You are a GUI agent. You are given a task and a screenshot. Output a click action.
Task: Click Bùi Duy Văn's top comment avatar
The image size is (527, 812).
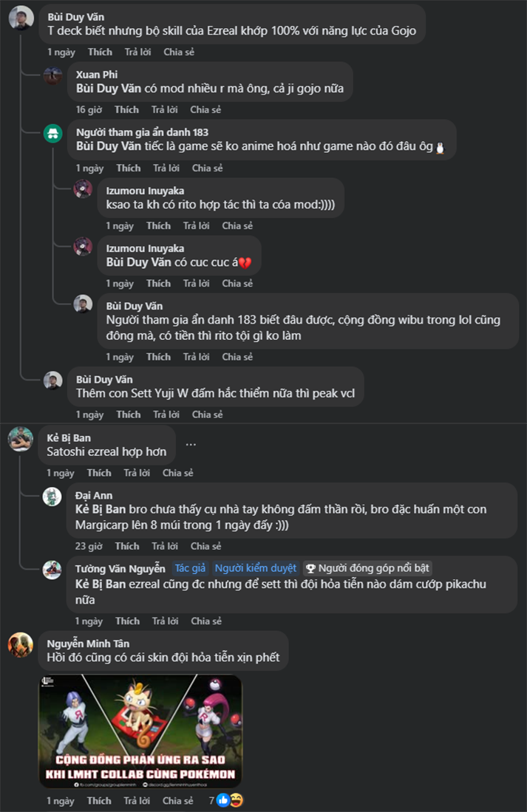tap(21, 17)
